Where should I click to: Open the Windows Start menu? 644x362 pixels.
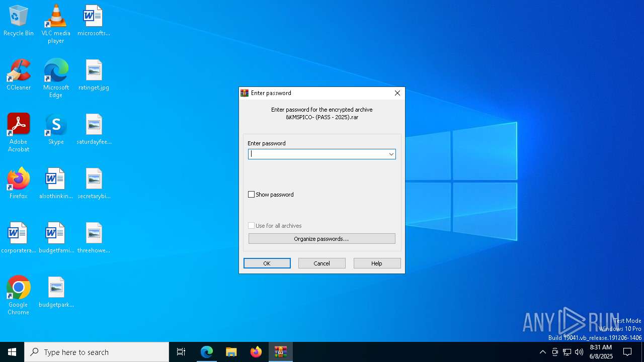pyautogui.click(x=12, y=352)
